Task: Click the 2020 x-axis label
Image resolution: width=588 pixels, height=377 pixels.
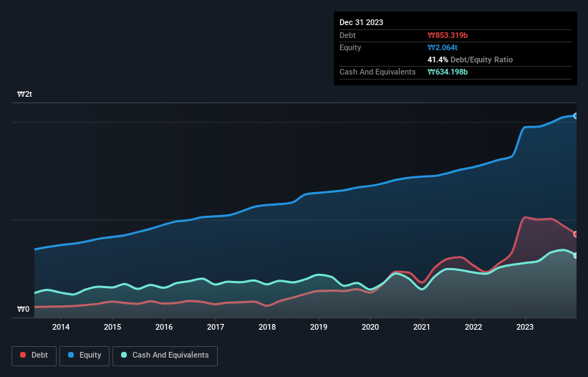Action: pyautogui.click(x=370, y=327)
